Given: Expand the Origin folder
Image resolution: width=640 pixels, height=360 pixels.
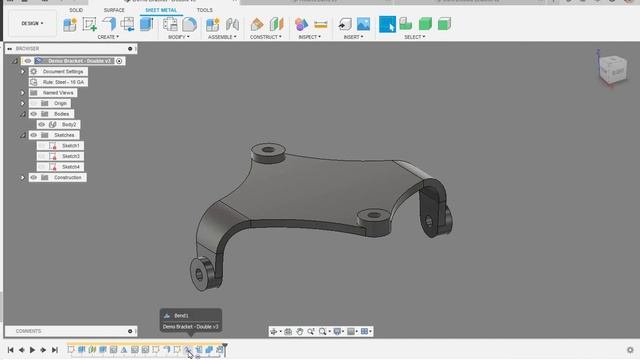Looking at the screenshot, I should coord(23,103).
